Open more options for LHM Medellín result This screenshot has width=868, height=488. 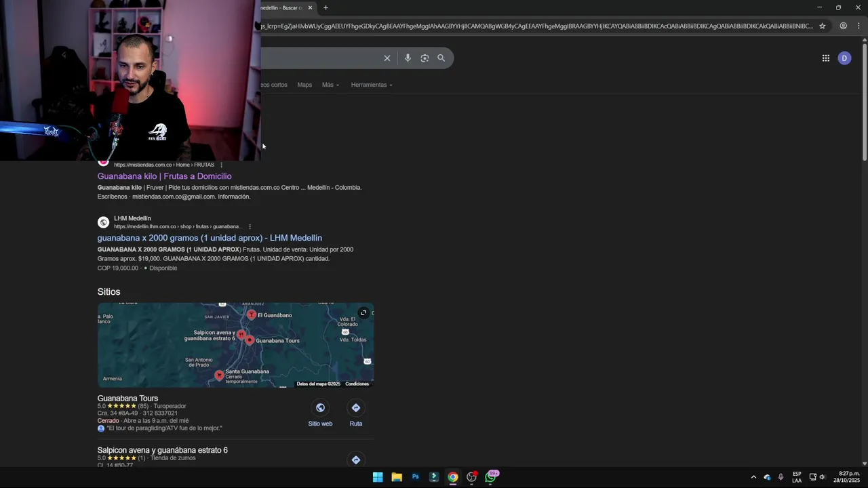click(250, 226)
